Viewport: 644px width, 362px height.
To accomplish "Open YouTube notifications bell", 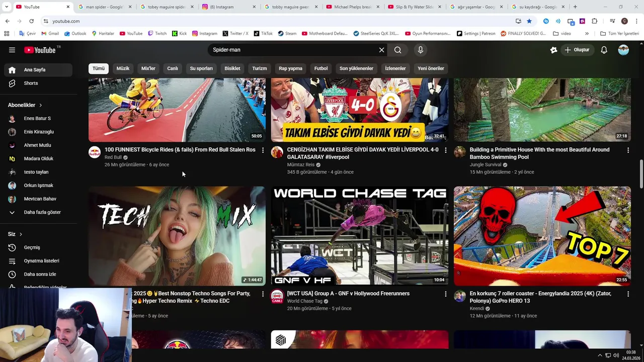I will click(x=604, y=50).
